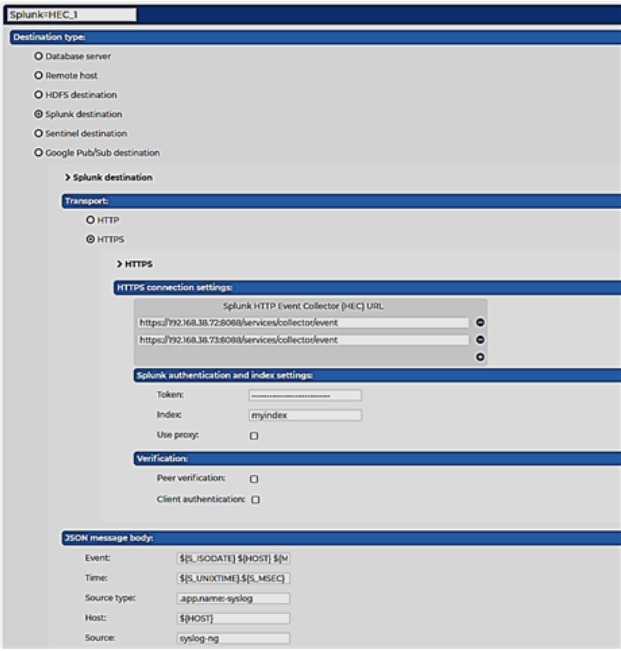Click the Splunk HTTP Event Collector URL label
This screenshot has height=651, width=621.
pyautogui.click(x=303, y=306)
